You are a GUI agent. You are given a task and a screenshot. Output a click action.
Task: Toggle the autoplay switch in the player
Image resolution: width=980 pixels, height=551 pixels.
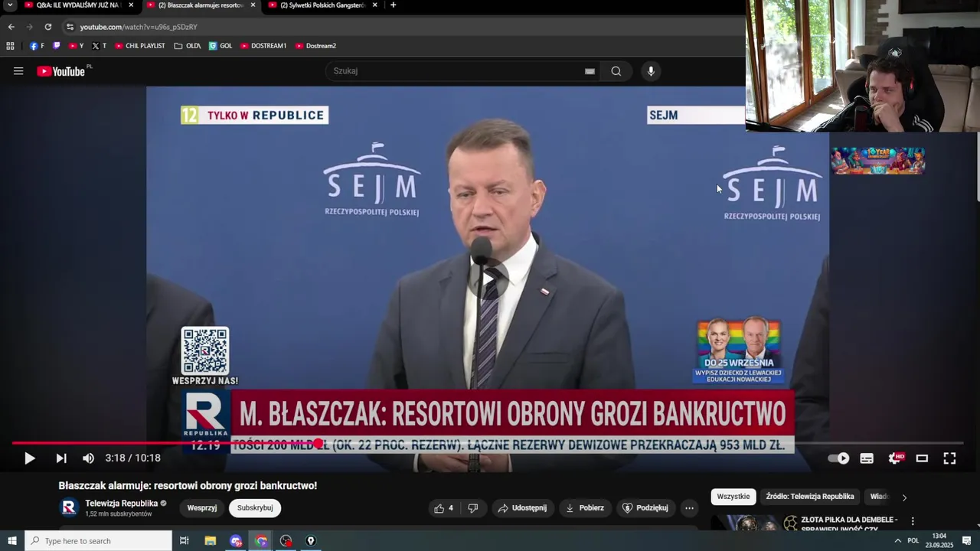[838, 458]
